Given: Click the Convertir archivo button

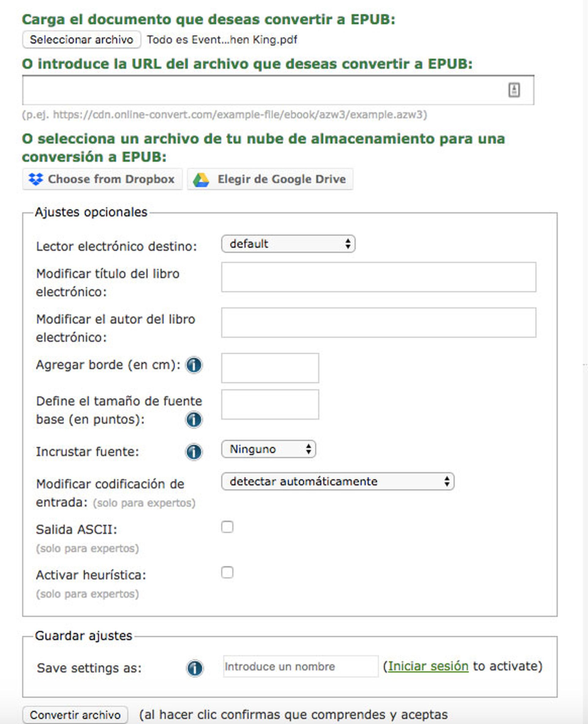Looking at the screenshot, I should (75, 715).
